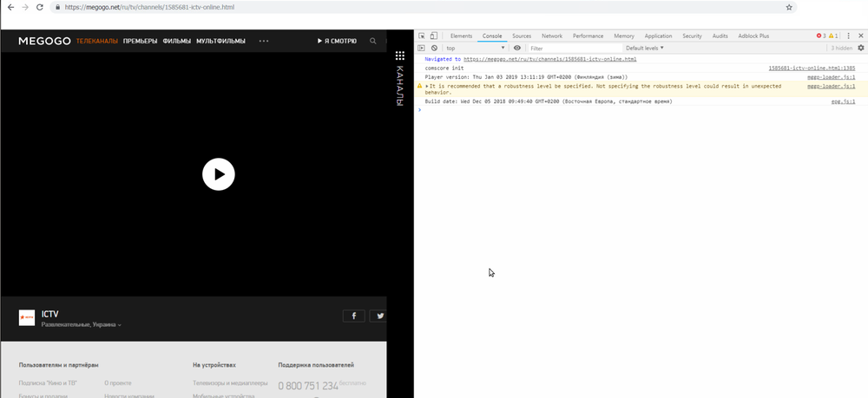Open the 1585681-ictv-online.html:1385 source link
The image size is (868, 398).
tap(812, 68)
